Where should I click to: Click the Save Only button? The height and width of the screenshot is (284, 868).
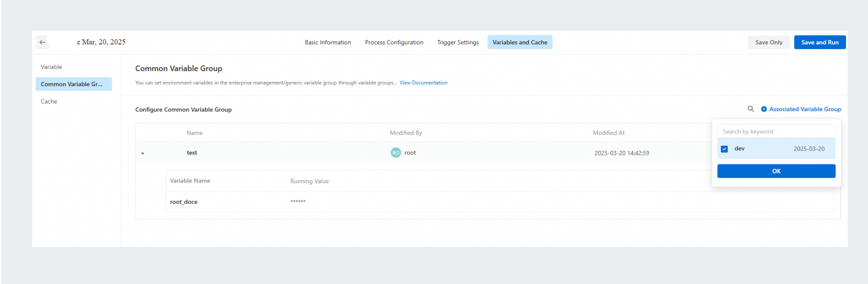pos(769,42)
